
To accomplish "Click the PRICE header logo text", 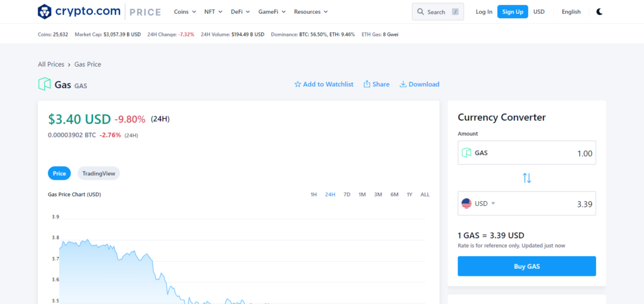I will 145,13.
